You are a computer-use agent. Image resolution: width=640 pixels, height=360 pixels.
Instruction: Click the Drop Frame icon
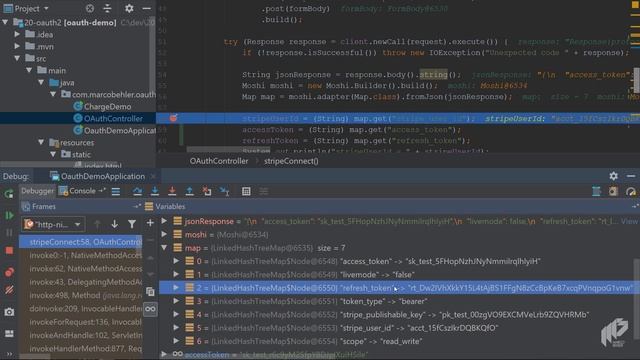click(207, 191)
